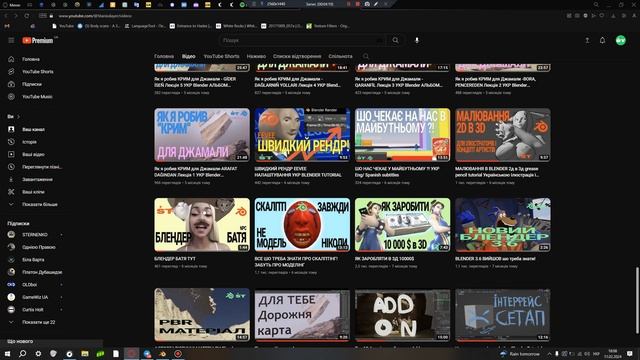
Task: Open Rain tomorrow weather widget in taskbar
Action: (x=520, y=353)
